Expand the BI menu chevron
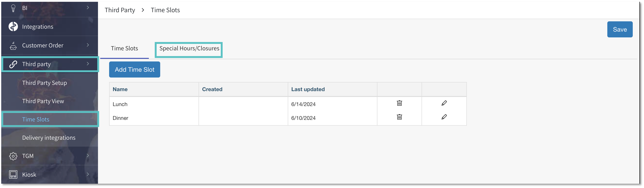The width and height of the screenshot is (644, 188). (x=88, y=7)
